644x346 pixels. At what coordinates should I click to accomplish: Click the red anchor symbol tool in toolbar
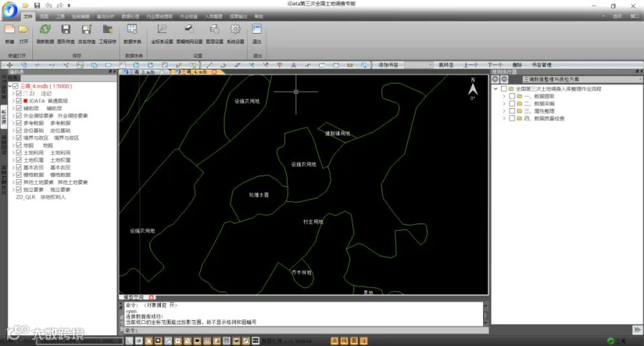(279, 65)
